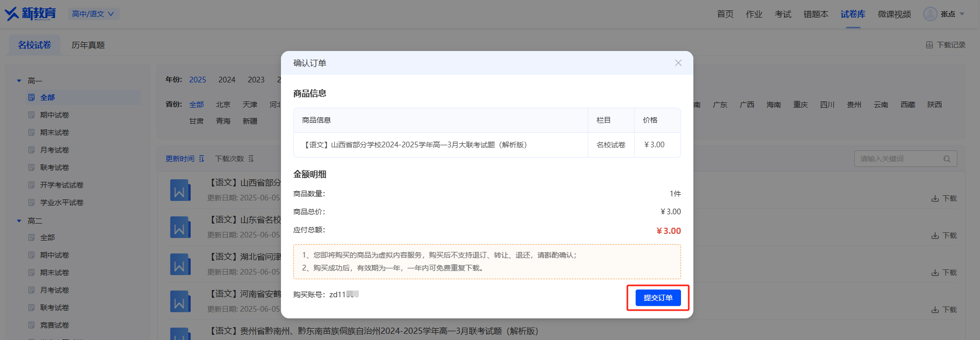This screenshot has height=340, width=980.
Task: Open the 高中/语文 subject dropdown
Action: click(93, 14)
